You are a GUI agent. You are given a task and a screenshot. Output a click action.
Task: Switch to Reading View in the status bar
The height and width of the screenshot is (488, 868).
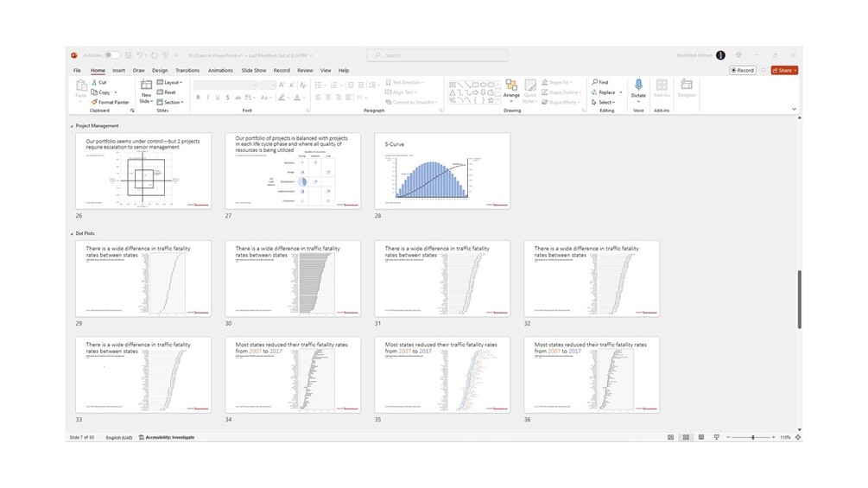tap(701, 437)
